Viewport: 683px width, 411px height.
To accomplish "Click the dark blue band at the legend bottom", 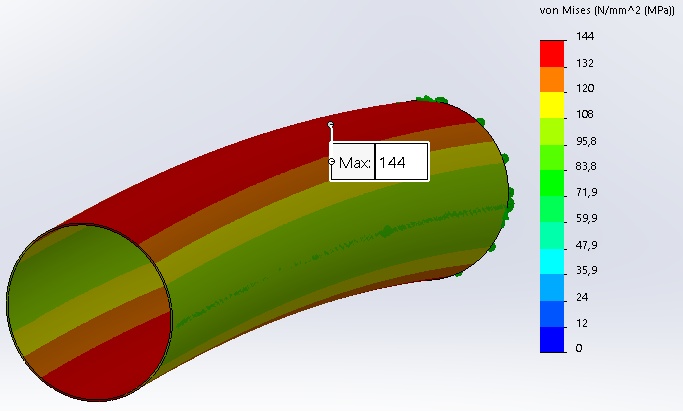I will [552, 340].
